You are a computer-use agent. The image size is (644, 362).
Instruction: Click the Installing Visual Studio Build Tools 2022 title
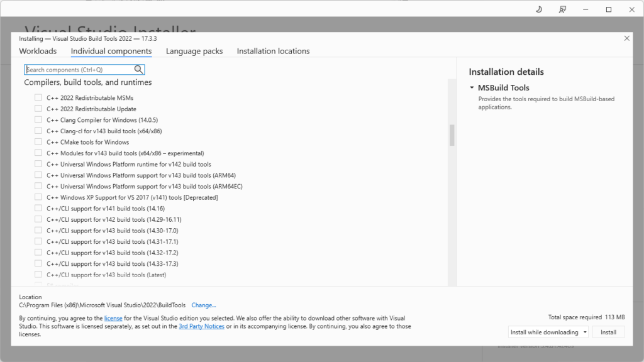(88, 38)
